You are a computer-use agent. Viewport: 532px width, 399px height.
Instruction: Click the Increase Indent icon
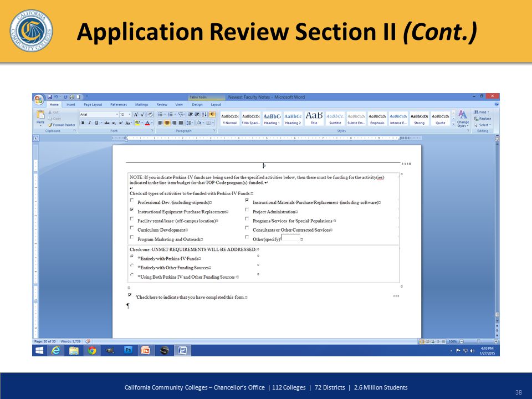point(197,115)
